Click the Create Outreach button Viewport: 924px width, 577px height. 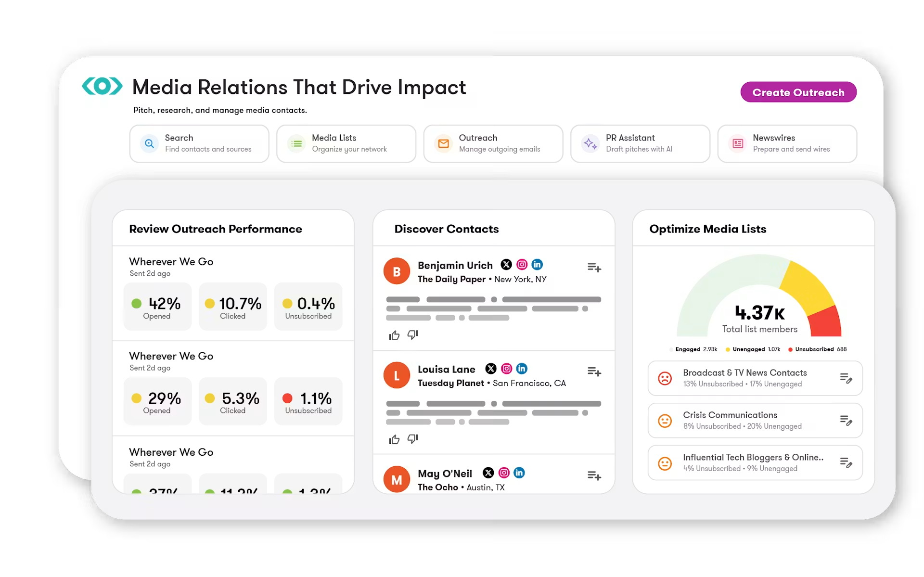798,92
